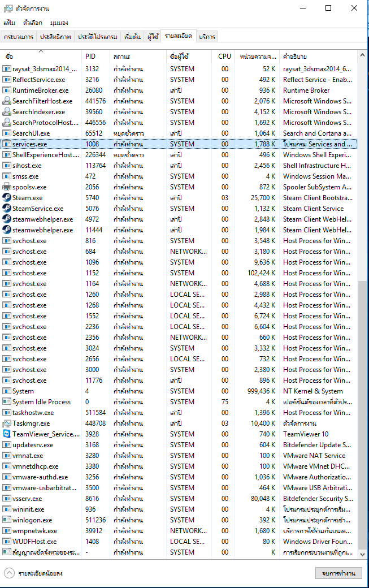This screenshot has width=369, height=588.
Task: Click the Bitdefender Security Service description
Action: [x=318, y=498]
